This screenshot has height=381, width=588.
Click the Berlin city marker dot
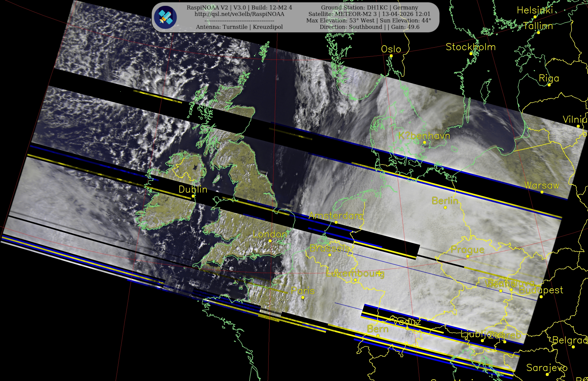445,208
